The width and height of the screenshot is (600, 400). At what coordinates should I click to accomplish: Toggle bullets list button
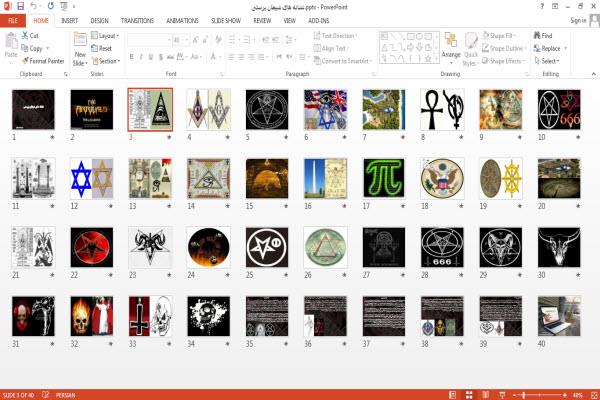click(232, 39)
